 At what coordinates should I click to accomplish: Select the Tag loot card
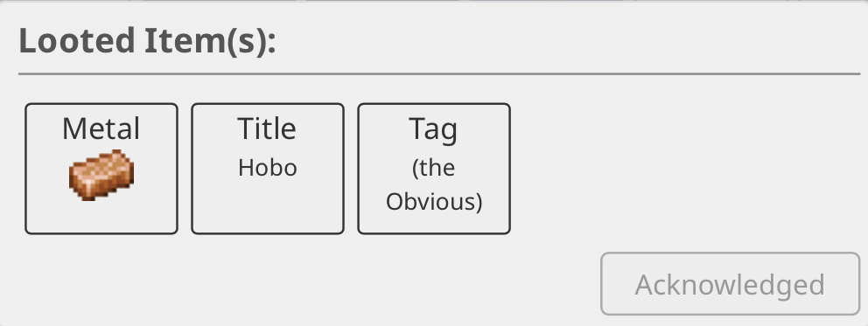(x=434, y=169)
